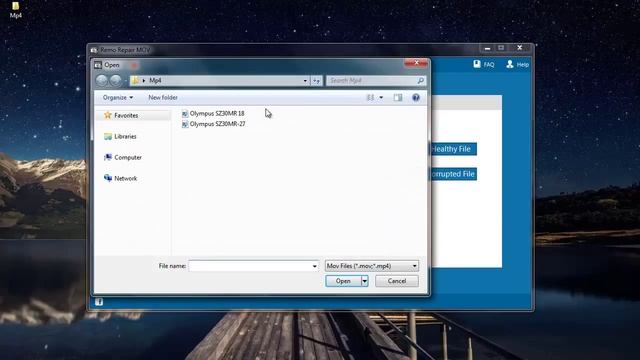Expand the Open button split arrow
This screenshot has width=640, height=360.
(364, 281)
